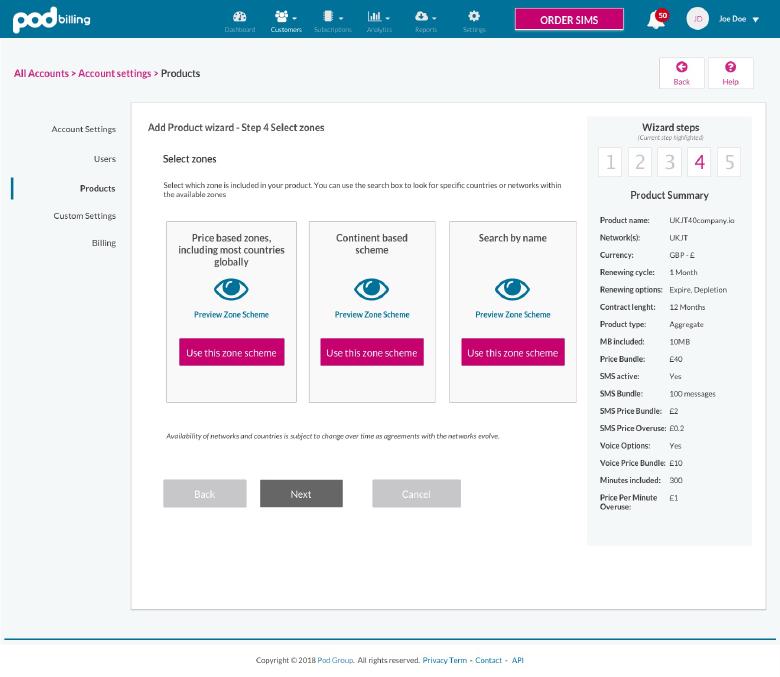
Task: Select the highlighted wizard step 4
Action: (x=699, y=162)
